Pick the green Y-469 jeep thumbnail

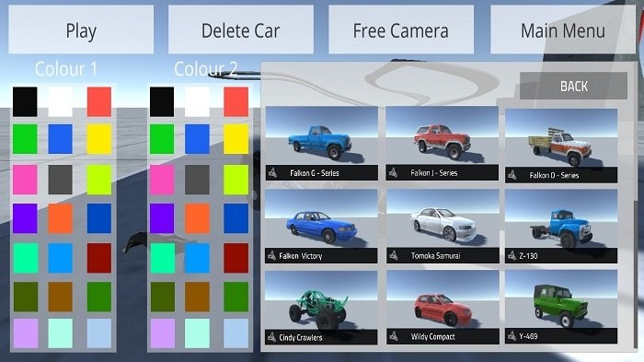[x=561, y=307]
